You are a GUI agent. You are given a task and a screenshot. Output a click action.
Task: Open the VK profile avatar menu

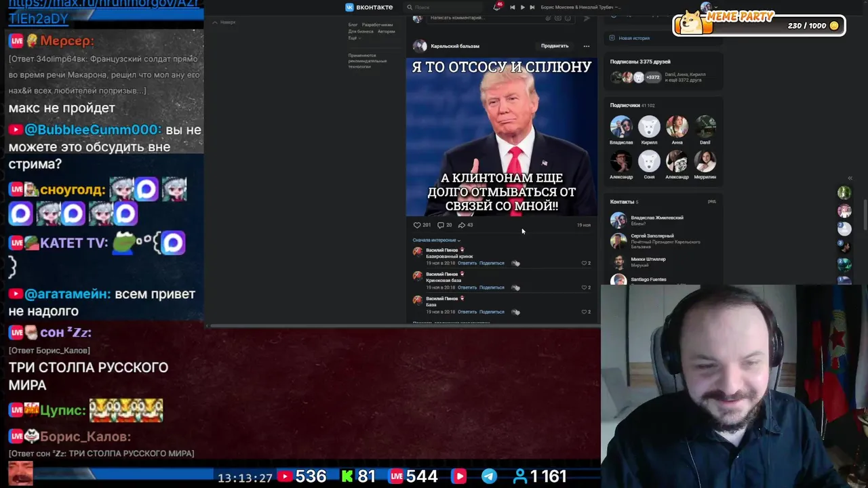[x=707, y=7]
